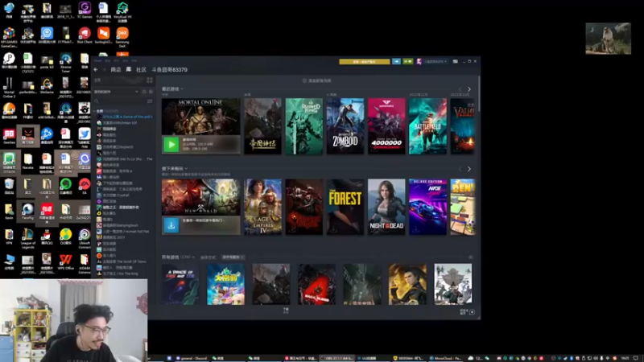Viewport: 644px width, 362px height.
Task: Open the Valheim game cover
Action: pyautogui.click(x=462, y=126)
